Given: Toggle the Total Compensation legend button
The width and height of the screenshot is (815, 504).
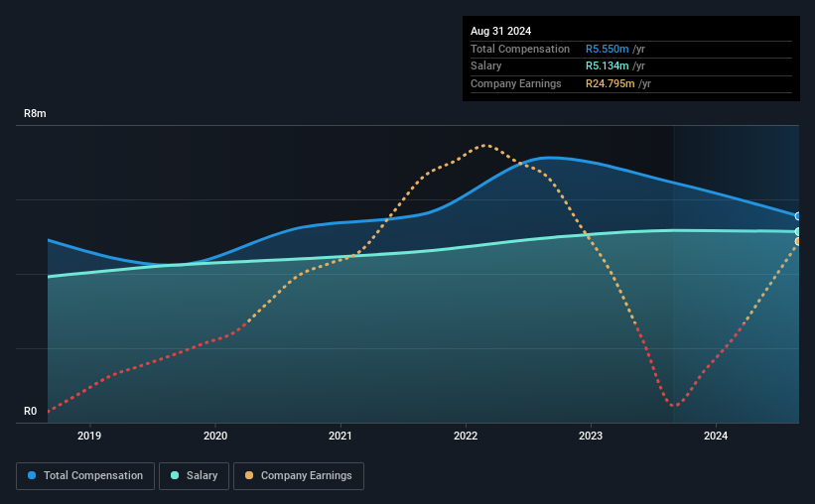Looking at the screenshot, I should 85,476.
